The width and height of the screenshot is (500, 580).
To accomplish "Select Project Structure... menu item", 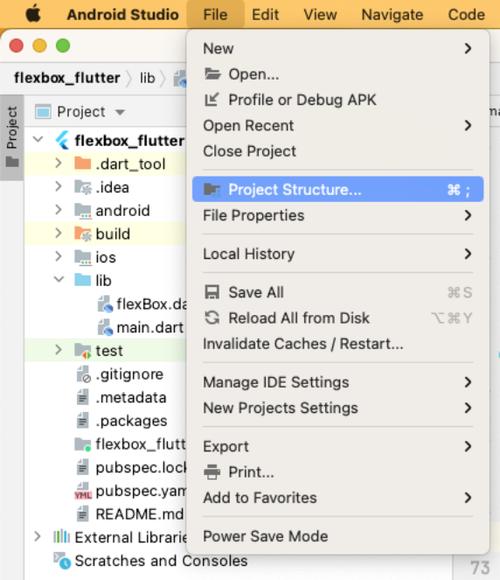I will pyautogui.click(x=338, y=189).
